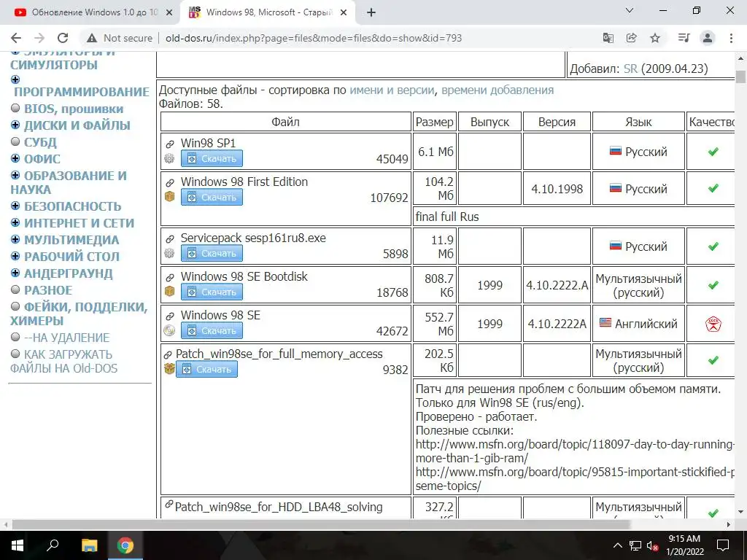This screenshot has height=560, width=747.
Task: Click the US flag in Windows 98 SE row
Action: point(605,323)
